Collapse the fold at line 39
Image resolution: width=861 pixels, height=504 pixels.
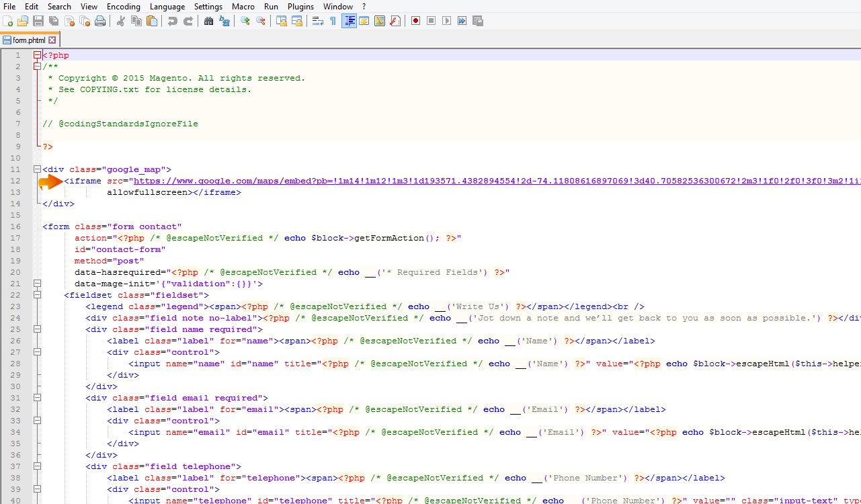[38, 489]
